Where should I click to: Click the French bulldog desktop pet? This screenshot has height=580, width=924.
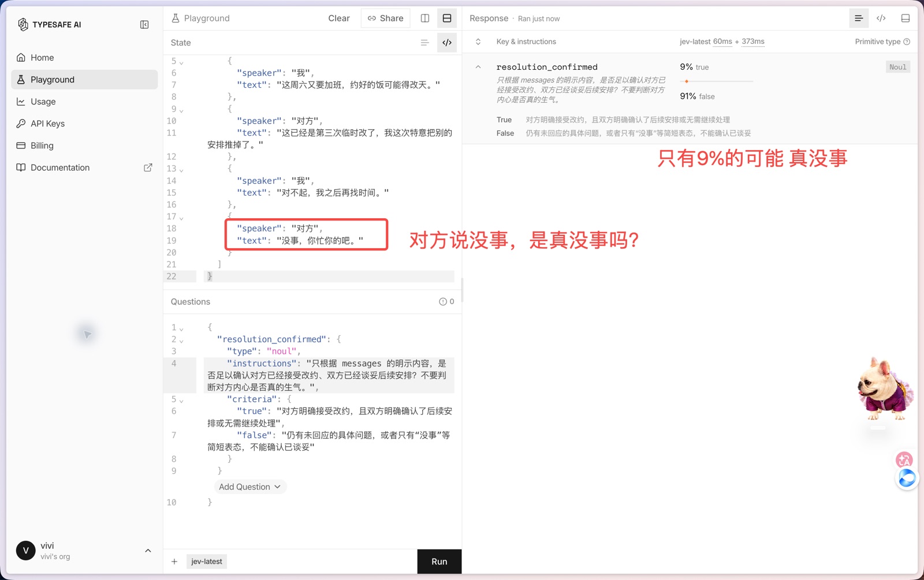pos(884,389)
